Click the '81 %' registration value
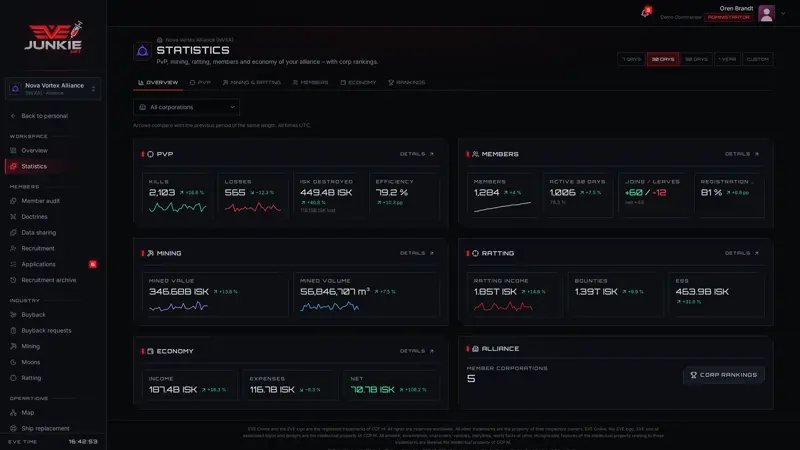Viewport: 800px width, 450px height. [711, 192]
